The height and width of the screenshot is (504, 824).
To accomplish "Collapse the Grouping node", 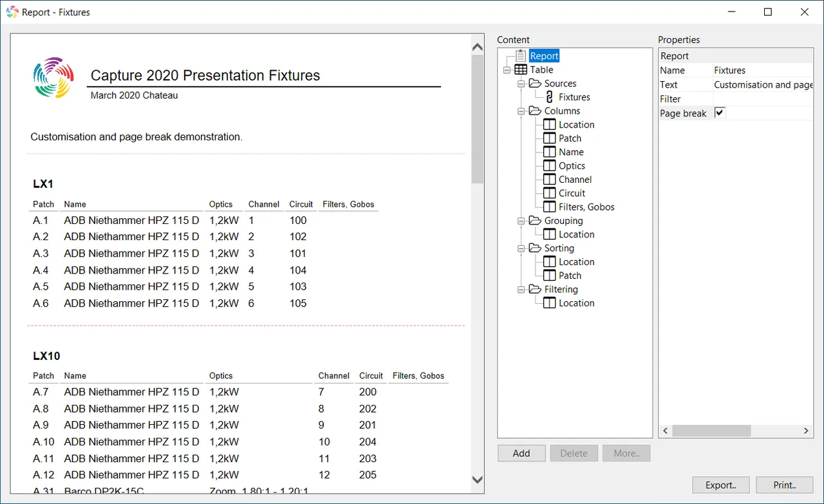I will point(521,221).
